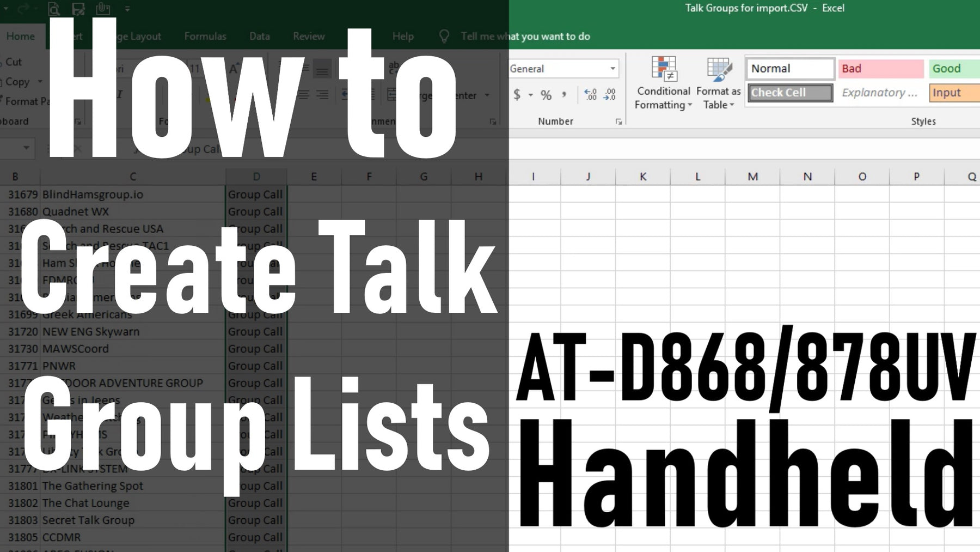Open the Data ribbon tab
Viewport: 980px width, 552px height.
coord(260,37)
